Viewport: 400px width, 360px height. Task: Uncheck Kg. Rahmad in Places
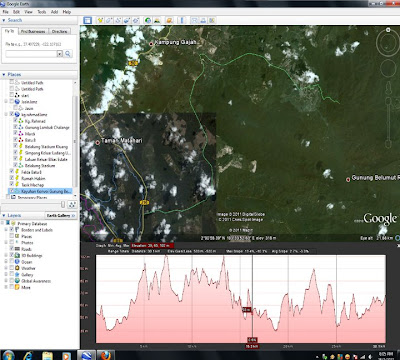coord(15,121)
